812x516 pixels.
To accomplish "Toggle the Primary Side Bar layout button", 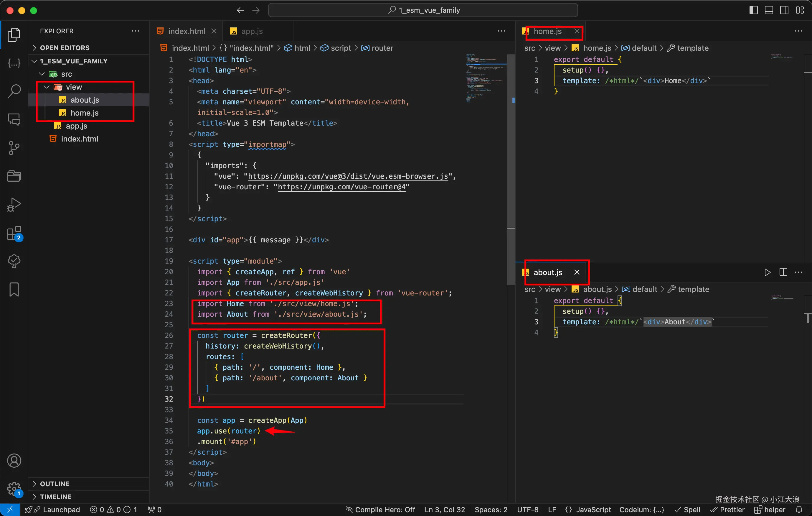I will pyautogui.click(x=753, y=10).
